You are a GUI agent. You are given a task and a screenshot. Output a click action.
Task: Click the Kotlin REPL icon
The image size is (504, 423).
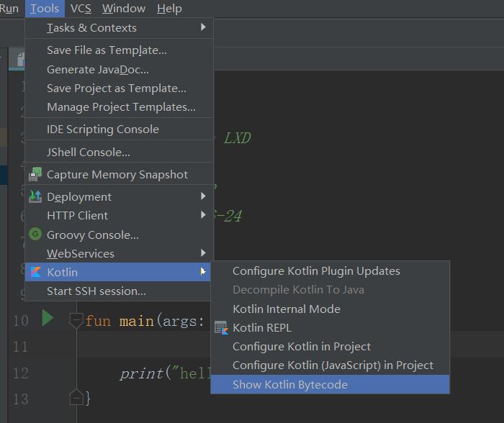(221, 328)
